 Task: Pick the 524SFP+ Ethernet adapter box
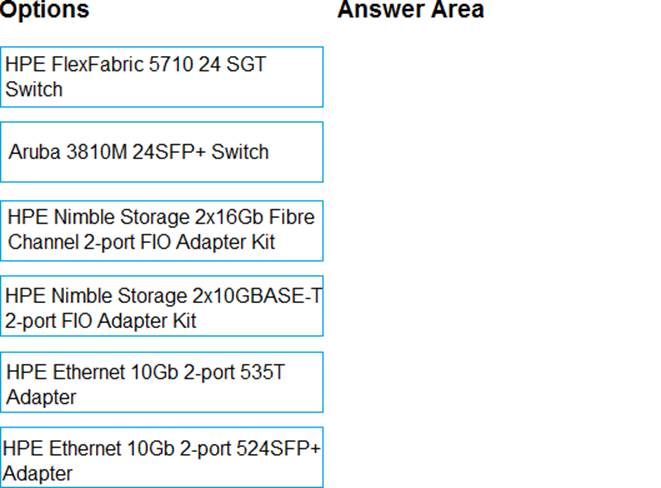click(162, 460)
